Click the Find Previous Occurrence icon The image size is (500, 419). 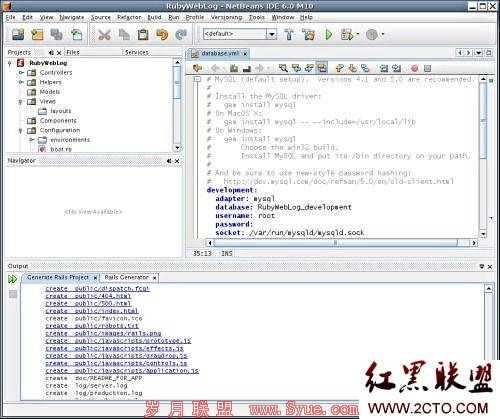tap(296, 68)
